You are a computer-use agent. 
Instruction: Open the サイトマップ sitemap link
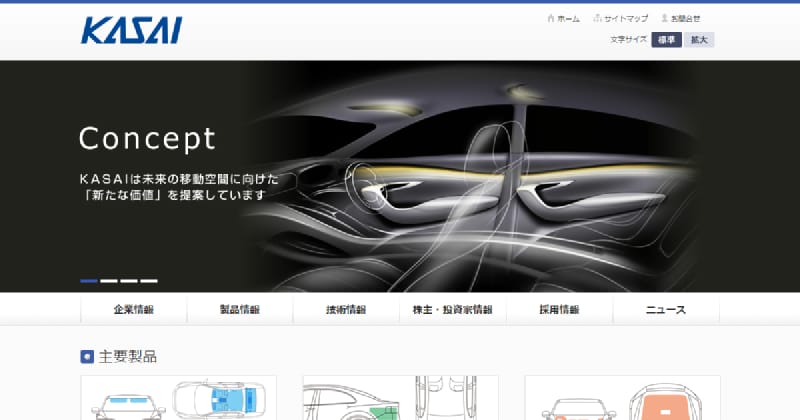tap(626, 18)
